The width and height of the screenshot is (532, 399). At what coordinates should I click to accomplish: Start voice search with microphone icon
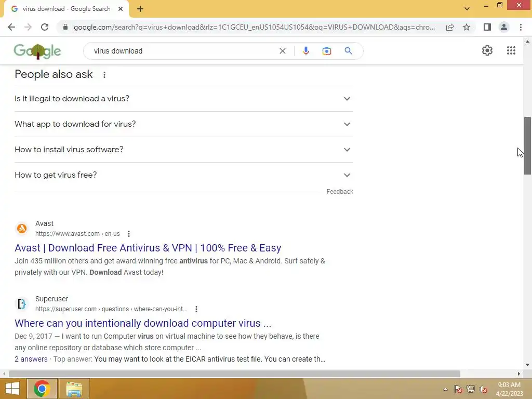[305, 51]
